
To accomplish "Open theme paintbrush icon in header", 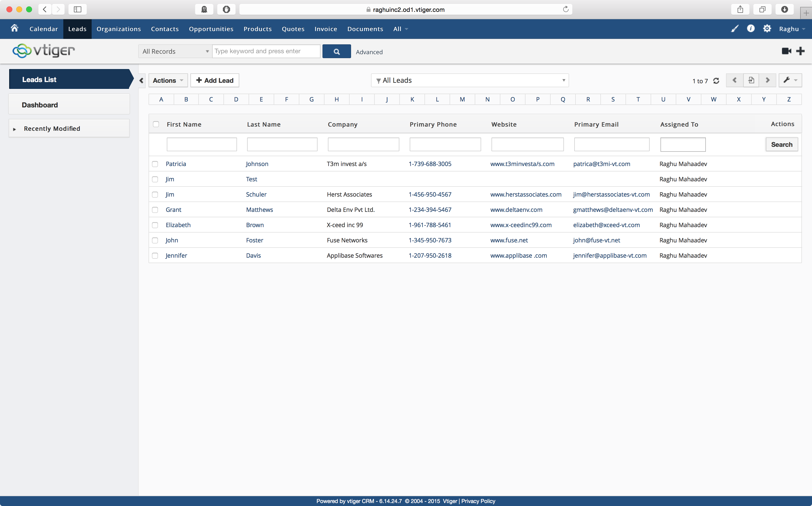I will [734, 29].
